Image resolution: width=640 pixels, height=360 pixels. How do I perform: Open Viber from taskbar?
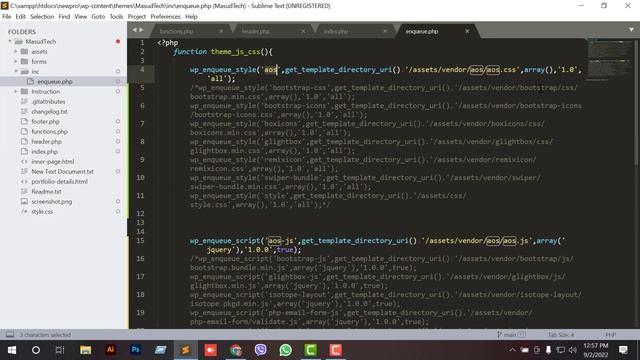(x=260, y=350)
